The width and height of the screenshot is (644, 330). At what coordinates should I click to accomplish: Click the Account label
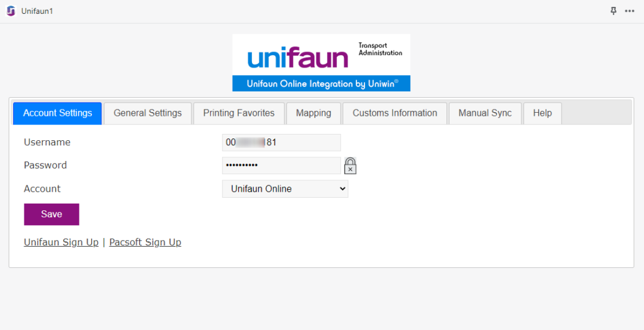click(43, 189)
